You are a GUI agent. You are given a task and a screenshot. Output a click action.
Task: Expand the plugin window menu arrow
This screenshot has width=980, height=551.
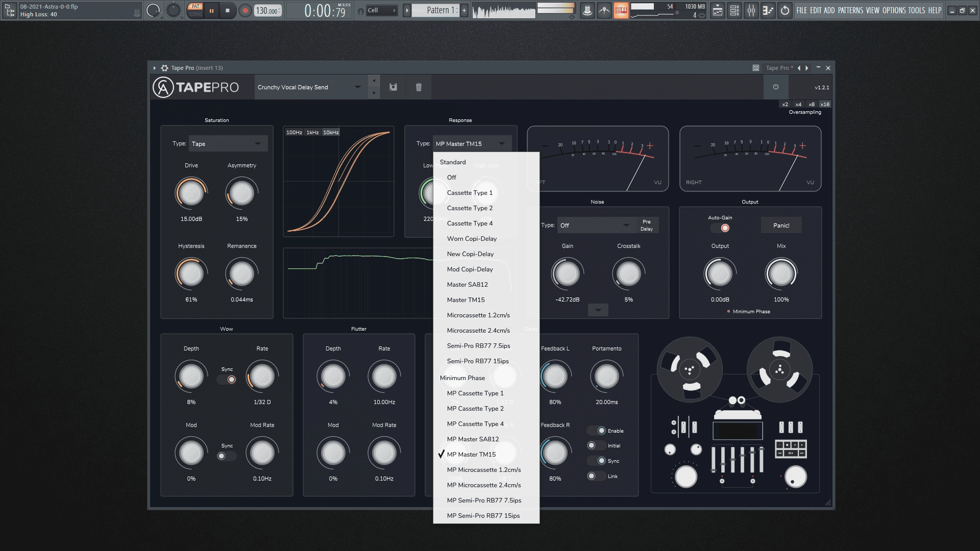pyautogui.click(x=154, y=68)
